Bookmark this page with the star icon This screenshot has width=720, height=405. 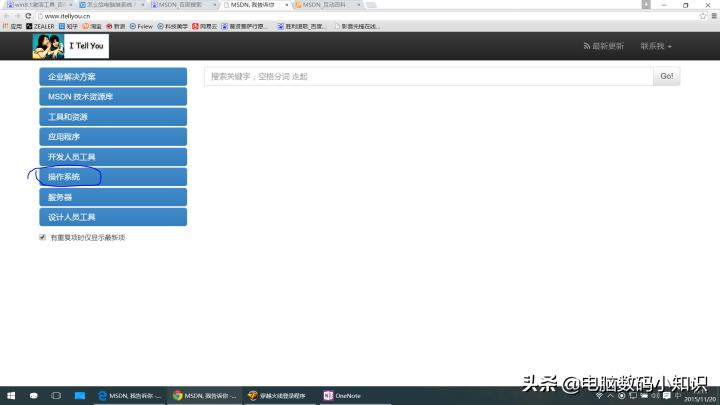pyautogui.click(x=703, y=16)
